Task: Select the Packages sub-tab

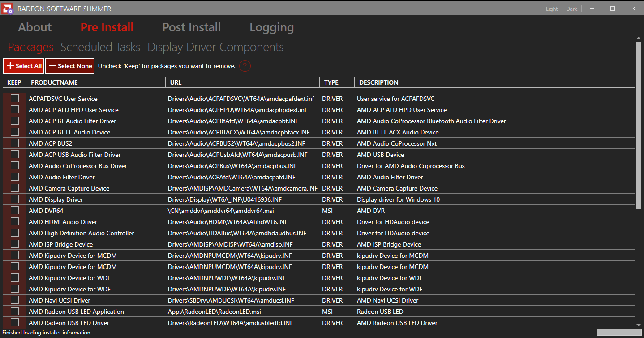Action: tap(31, 47)
